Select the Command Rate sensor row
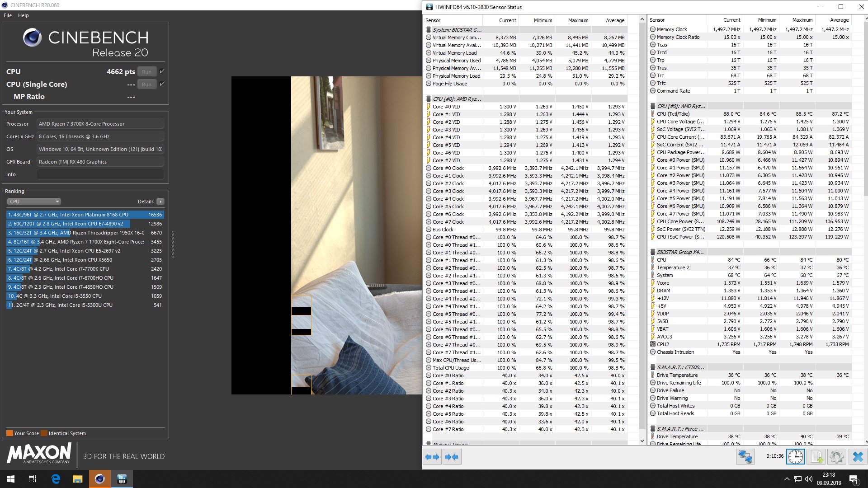 point(750,91)
